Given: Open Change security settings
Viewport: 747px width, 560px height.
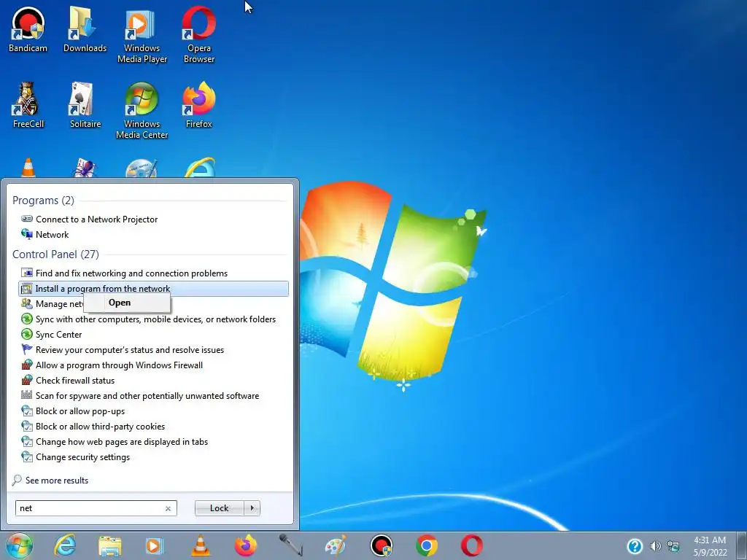Looking at the screenshot, I should coord(153,457).
